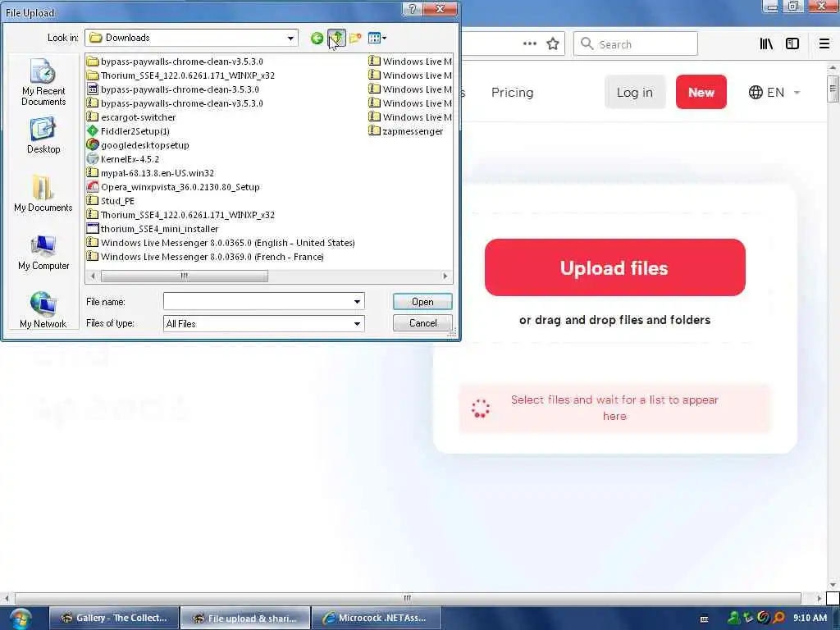The image size is (840, 630).
Task: Open the browser hamburger menu
Action: 824,44
